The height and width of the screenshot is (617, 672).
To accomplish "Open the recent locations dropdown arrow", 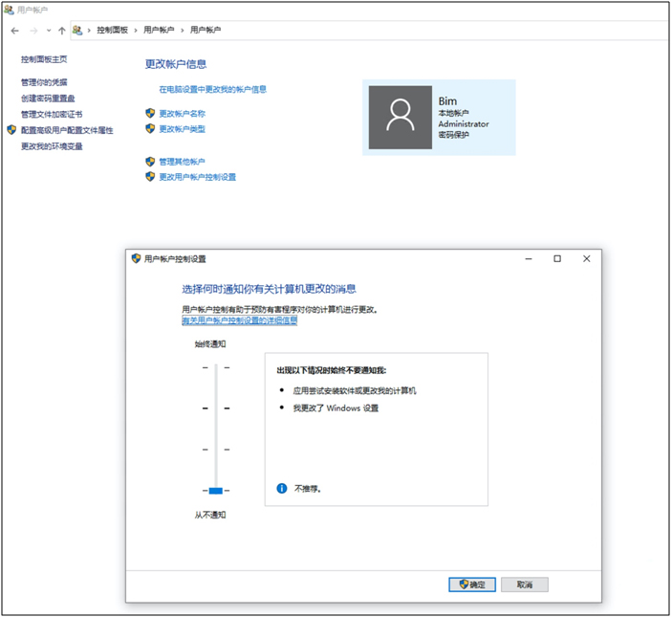I will 48,31.
